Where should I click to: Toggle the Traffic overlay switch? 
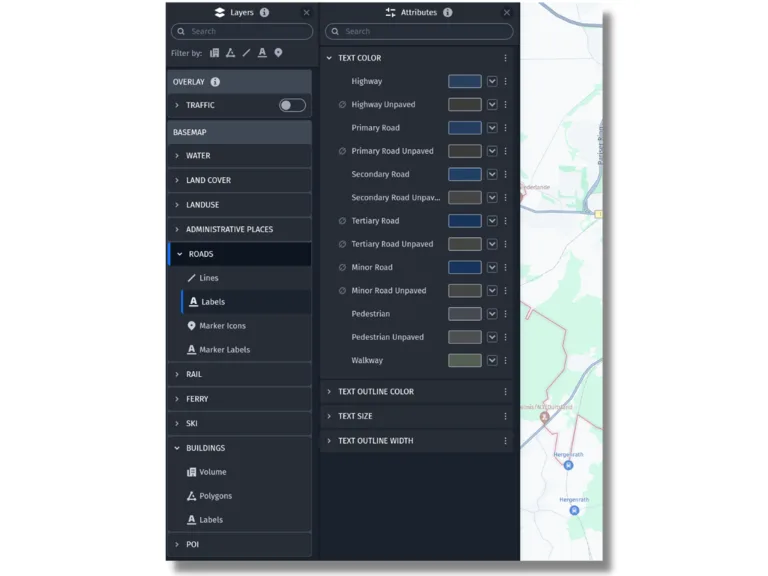[x=292, y=105]
